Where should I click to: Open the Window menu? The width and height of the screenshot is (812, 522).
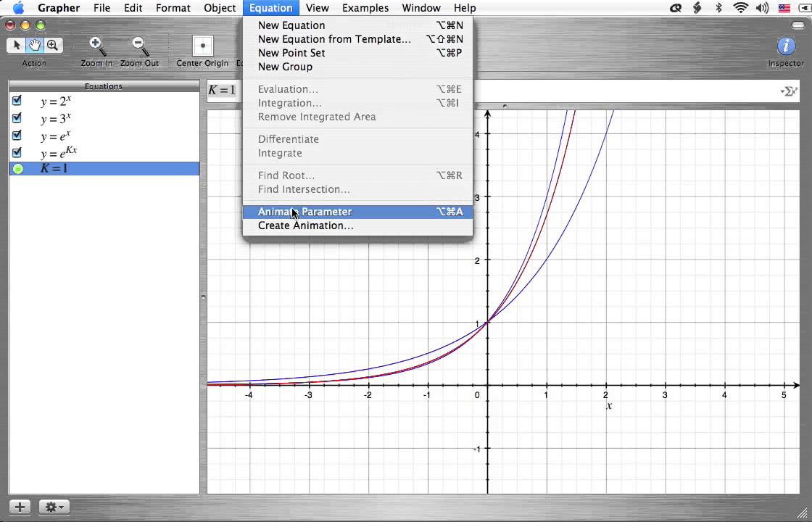pos(421,8)
